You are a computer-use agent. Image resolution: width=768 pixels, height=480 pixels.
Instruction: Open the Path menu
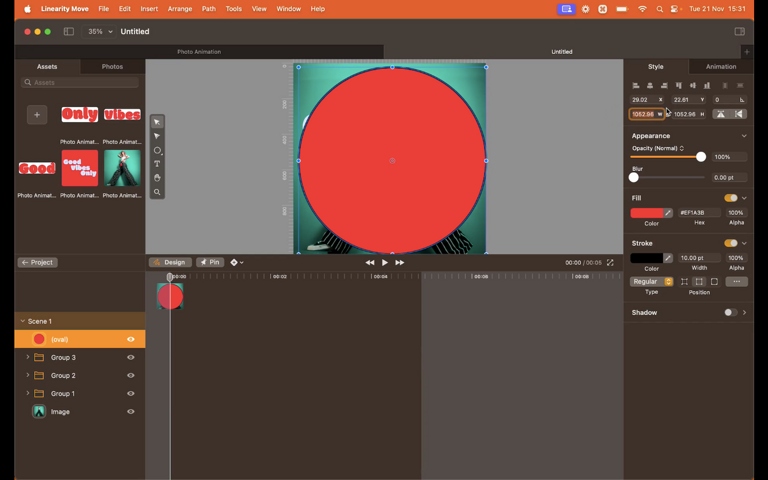[209, 9]
